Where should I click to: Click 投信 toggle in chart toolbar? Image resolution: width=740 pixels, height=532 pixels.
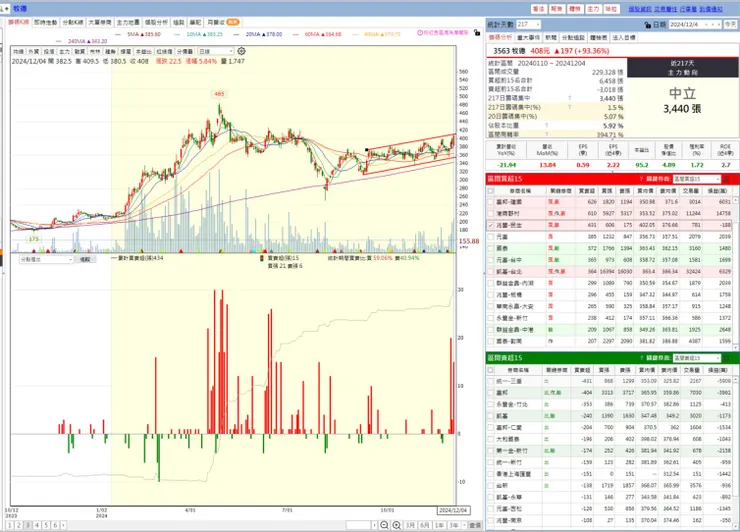pyautogui.click(x=49, y=51)
